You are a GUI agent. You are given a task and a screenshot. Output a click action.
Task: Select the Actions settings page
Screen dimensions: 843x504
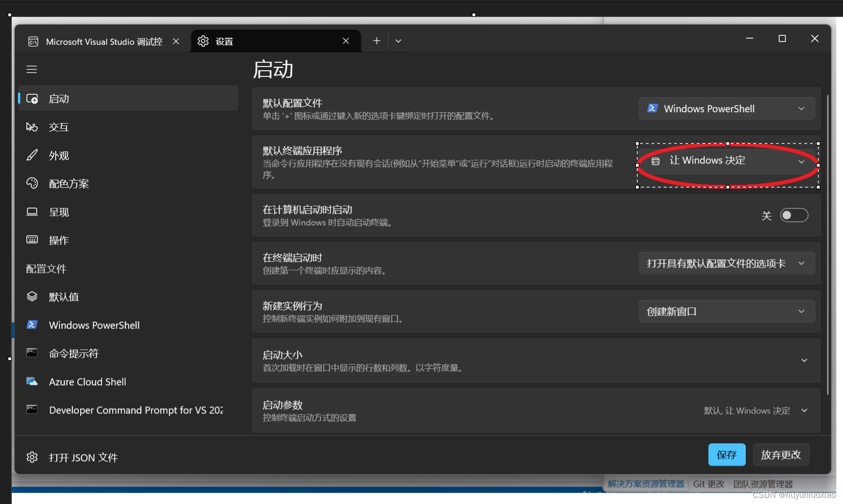[x=128, y=240]
